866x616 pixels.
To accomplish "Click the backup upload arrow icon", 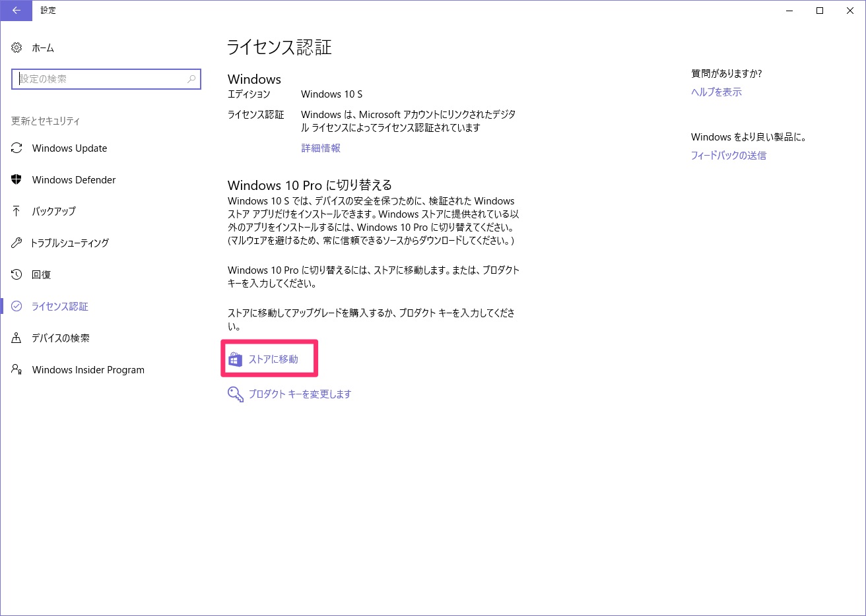I will pos(17,211).
